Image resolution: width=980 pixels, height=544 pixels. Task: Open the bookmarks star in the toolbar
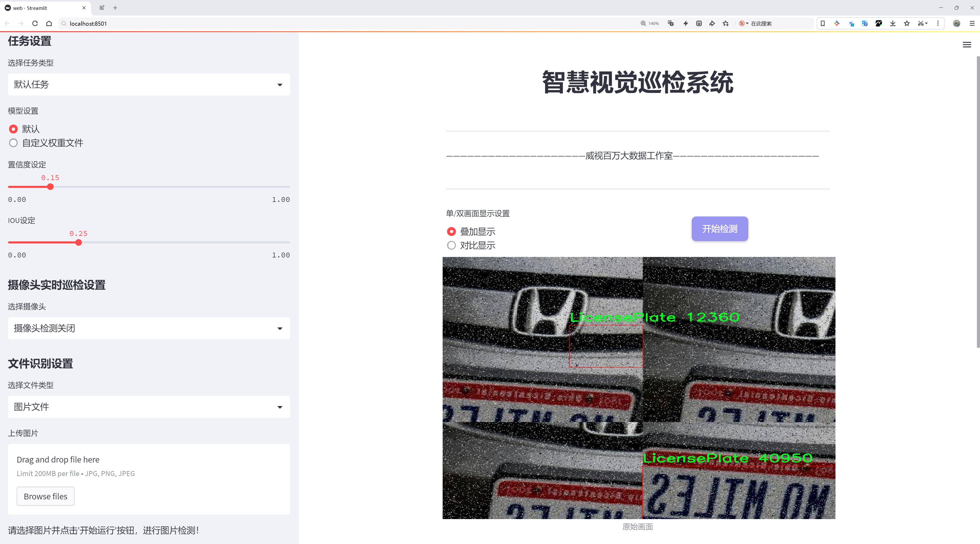907,23
